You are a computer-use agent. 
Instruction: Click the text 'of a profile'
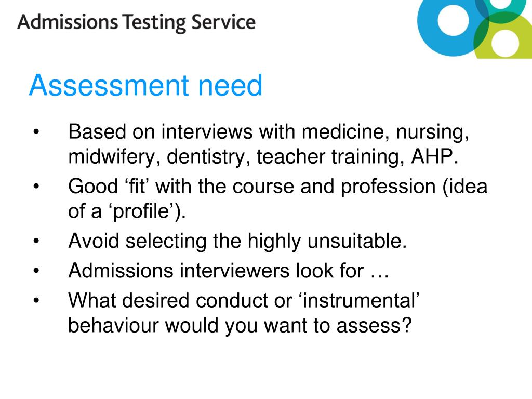127,211
